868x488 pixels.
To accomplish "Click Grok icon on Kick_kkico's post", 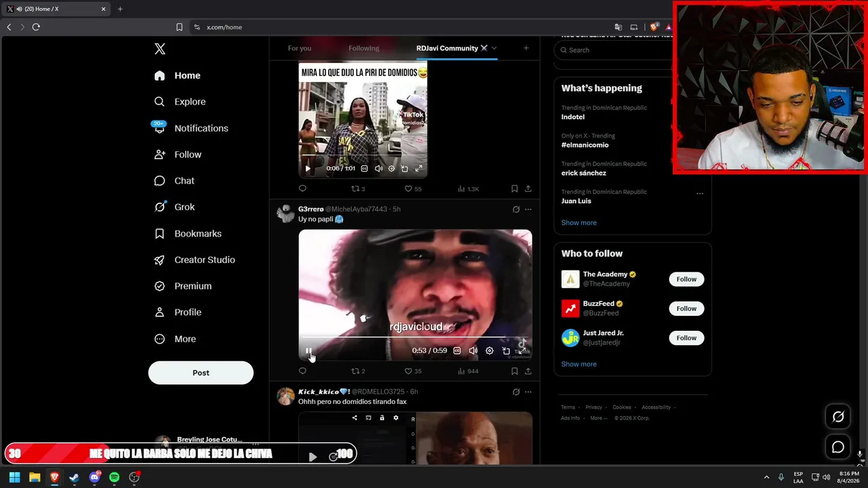I will 516,392.
